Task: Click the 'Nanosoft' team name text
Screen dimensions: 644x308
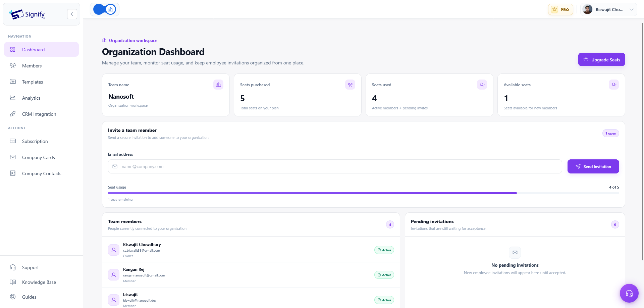Action: [121, 97]
